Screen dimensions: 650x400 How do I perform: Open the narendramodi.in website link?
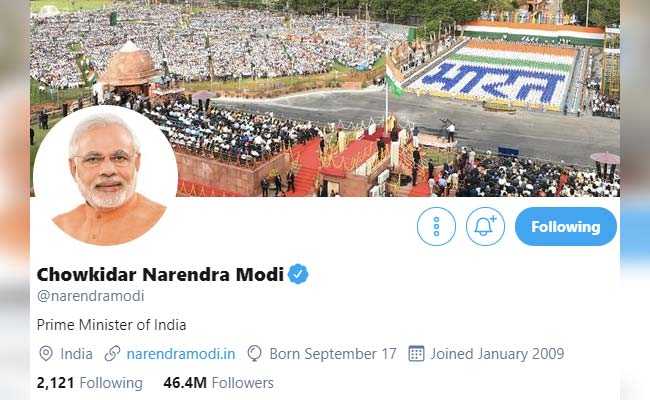pos(181,354)
